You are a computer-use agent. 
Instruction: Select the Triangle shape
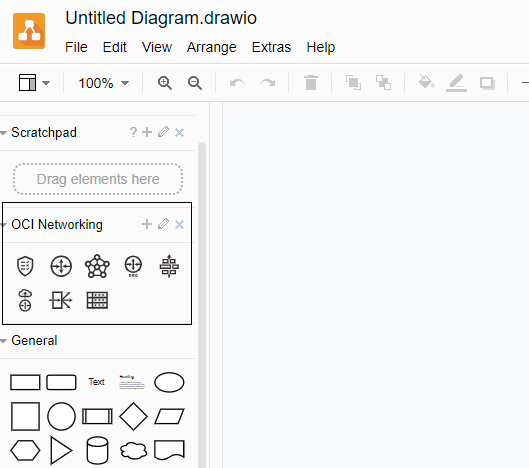point(61,450)
